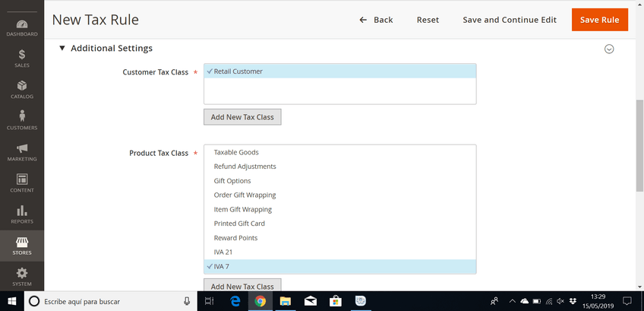
Task: Collapse the Additional Settings section
Action: (106, 49)
